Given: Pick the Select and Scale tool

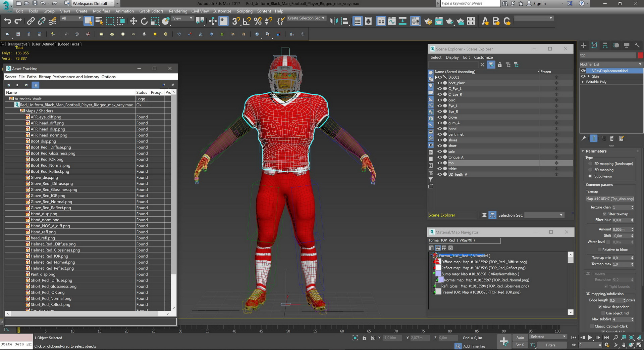Looking at the screenshot, I should (x=155, y=21).
